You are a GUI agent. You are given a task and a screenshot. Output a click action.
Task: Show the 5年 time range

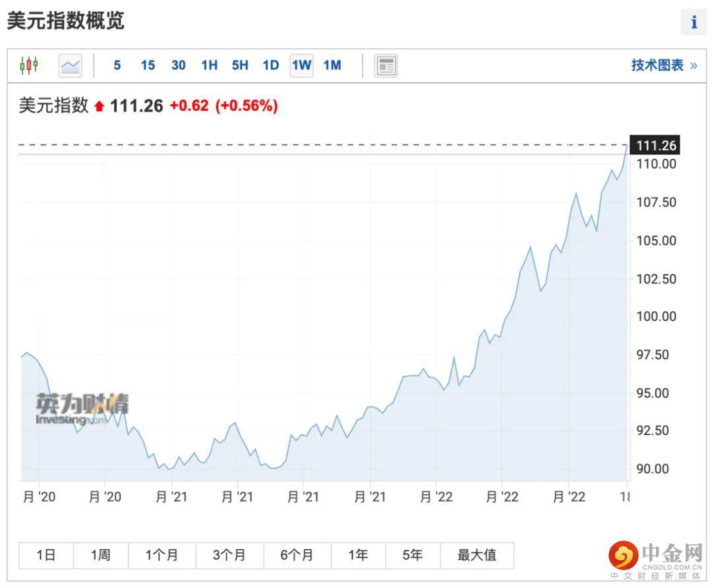[x=413, y=555]
